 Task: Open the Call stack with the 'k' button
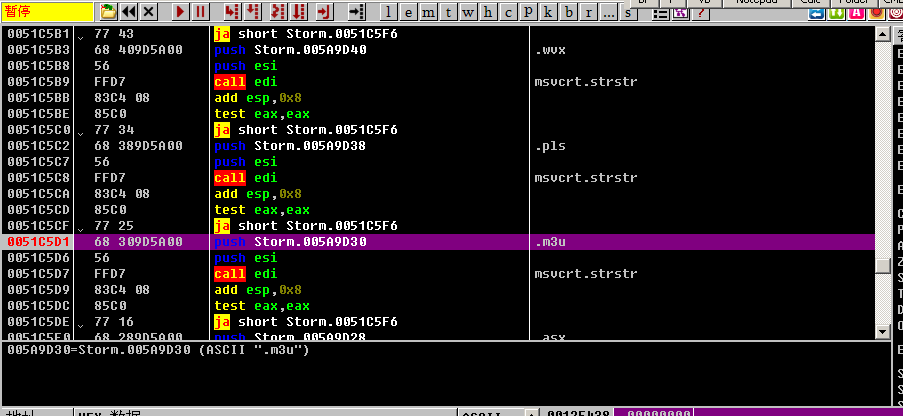point(549,12)
